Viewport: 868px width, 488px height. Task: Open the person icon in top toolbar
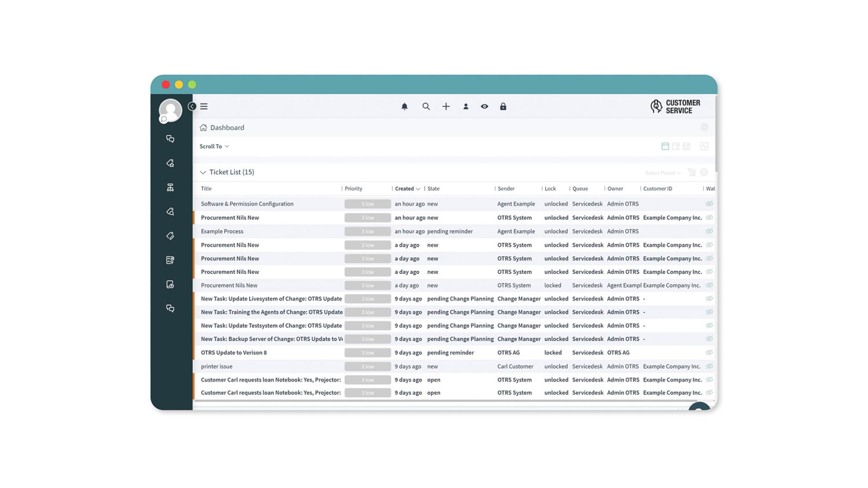coord(466,107)
